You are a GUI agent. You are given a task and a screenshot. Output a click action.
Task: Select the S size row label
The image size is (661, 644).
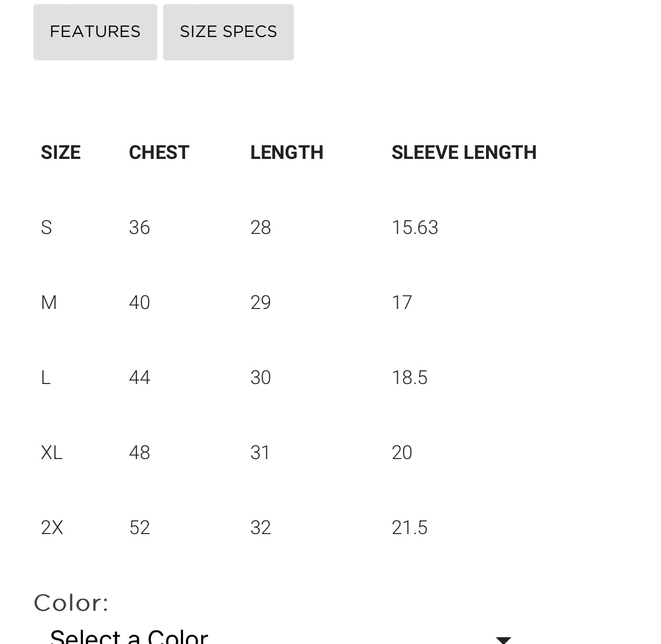46,228
